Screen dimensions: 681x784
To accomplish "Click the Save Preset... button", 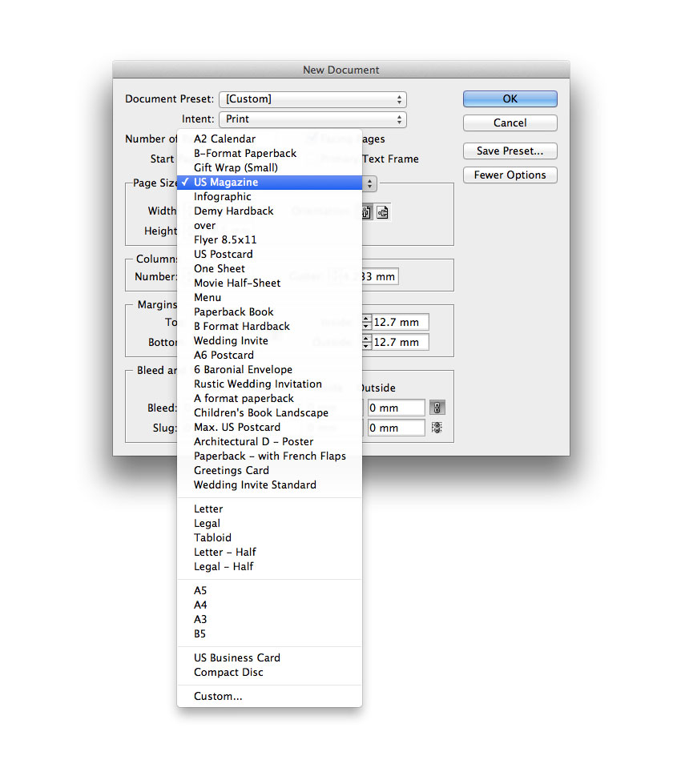I will [510, 151].
